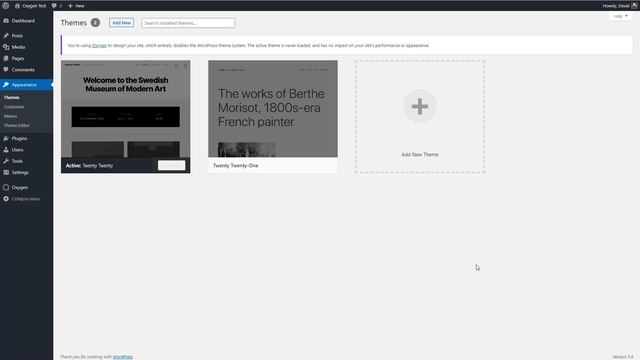
Task: Open the Menus submenu item
Action: coord(11,116)
